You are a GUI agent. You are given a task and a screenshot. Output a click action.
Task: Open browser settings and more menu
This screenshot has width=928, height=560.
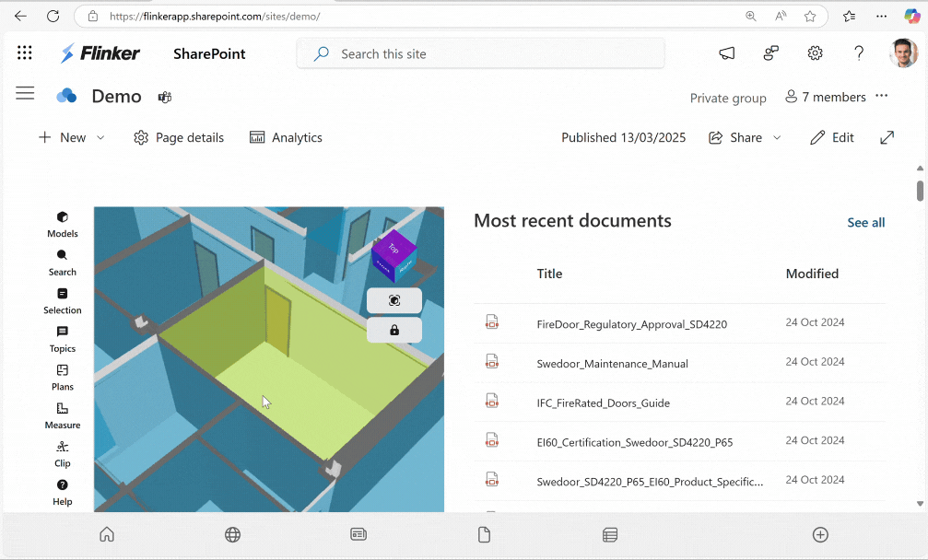pyautogui.click(x=881, y=16)
